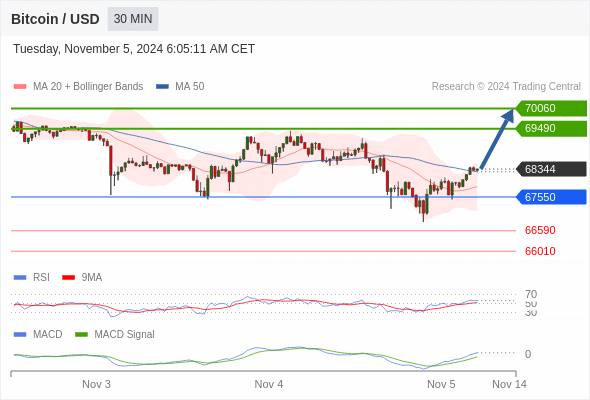Click the Nov 4 date axis label

click(269, 384)
